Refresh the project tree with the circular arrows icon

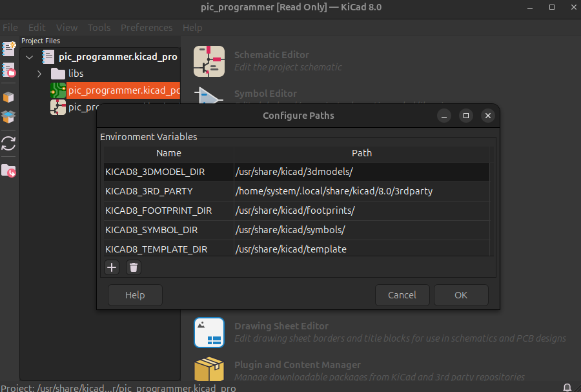[x=8, y=144]
